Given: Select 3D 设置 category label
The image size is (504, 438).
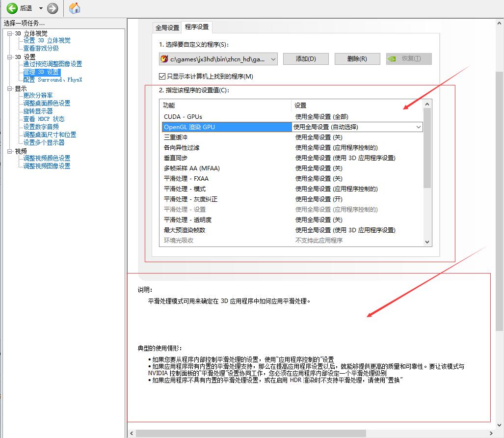Looking at the screenshot, I should pos(25,57).
